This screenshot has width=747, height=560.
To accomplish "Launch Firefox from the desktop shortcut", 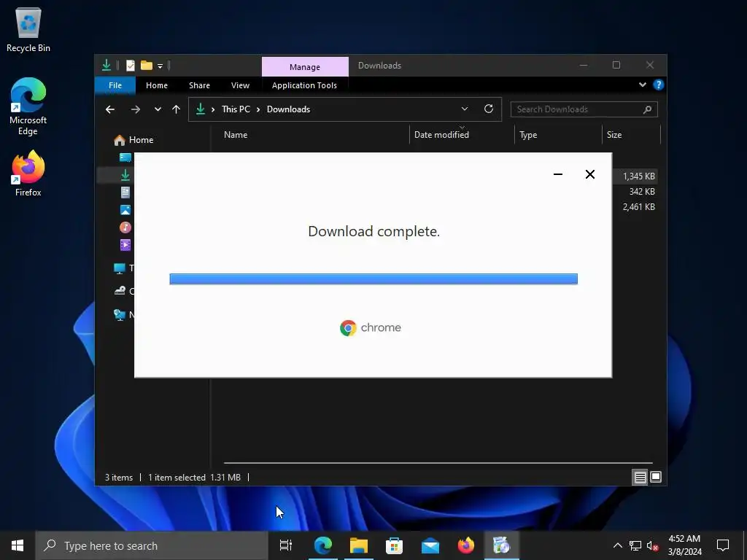I will [28, 174].
